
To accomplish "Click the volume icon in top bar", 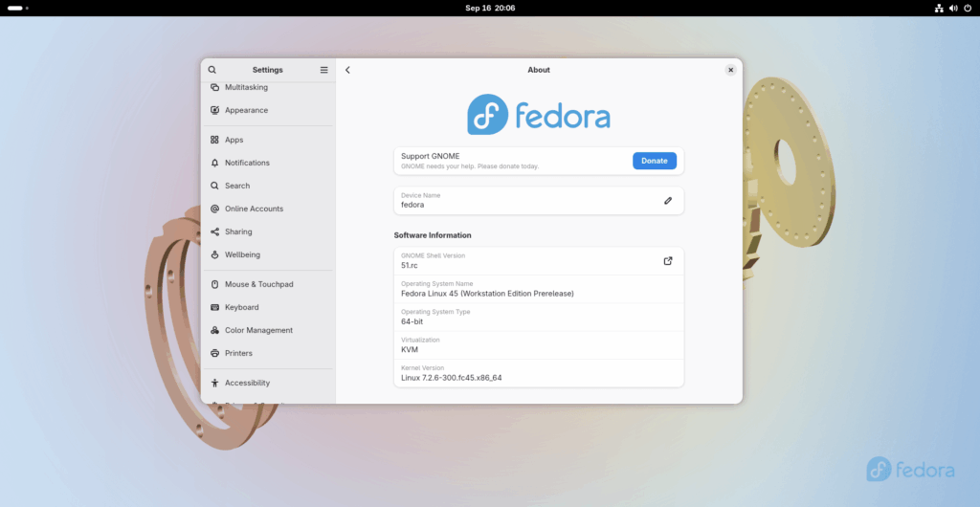I will (953, 8).
